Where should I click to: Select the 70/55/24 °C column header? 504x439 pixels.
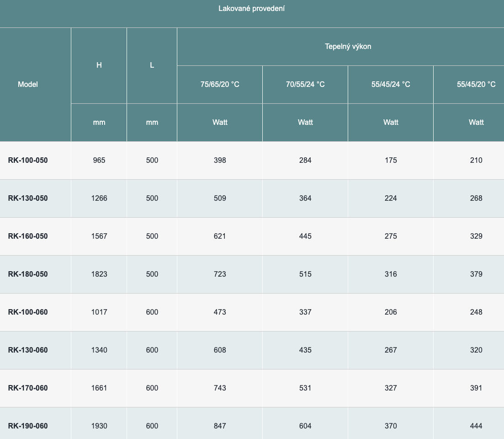pos(305,84)
